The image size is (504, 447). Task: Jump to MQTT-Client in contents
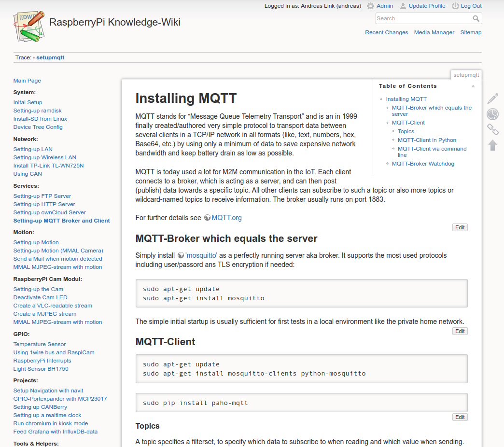point(408,123)
